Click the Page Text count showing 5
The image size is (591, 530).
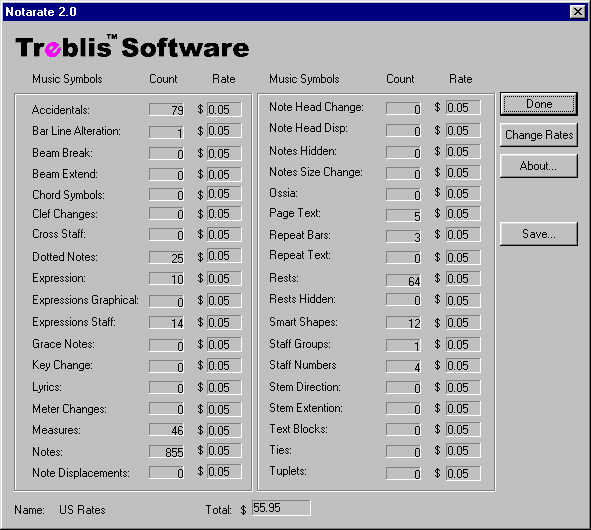[404, 215]
